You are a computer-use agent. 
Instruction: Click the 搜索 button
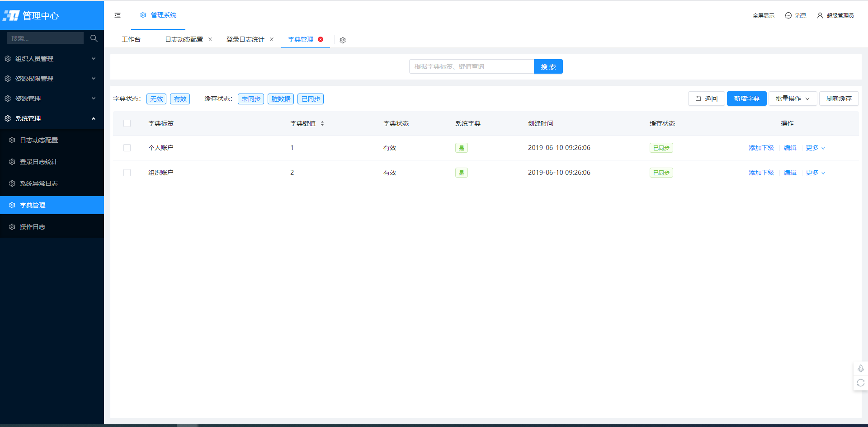(548, 66)
